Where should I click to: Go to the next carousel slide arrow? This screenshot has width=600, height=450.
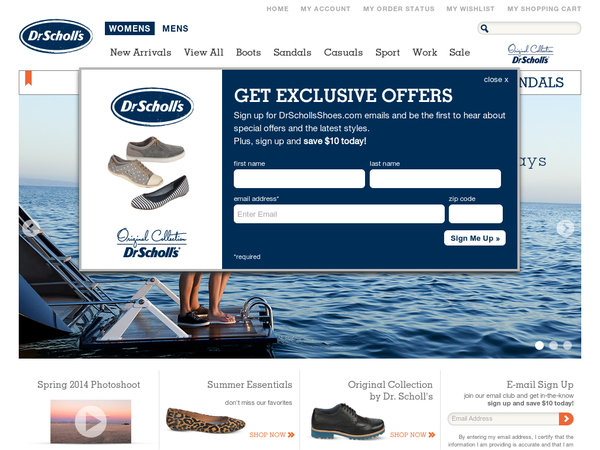[565, 228]
